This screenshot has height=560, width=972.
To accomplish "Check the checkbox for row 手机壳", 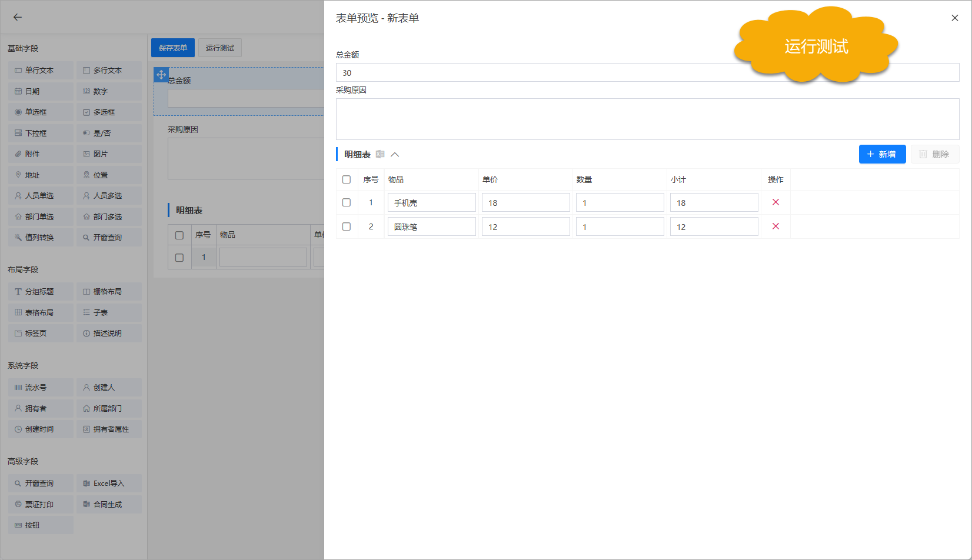I will (x=347, y=202).
